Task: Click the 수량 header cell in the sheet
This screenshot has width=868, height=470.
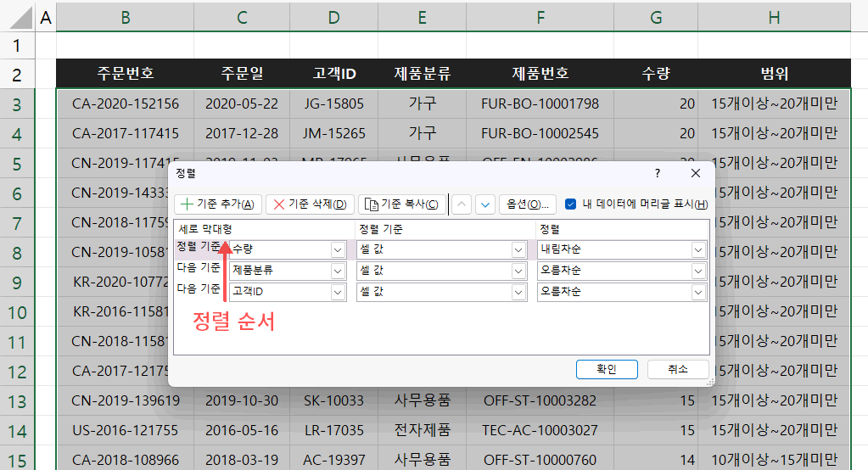Action: click(x=656, y=74)
